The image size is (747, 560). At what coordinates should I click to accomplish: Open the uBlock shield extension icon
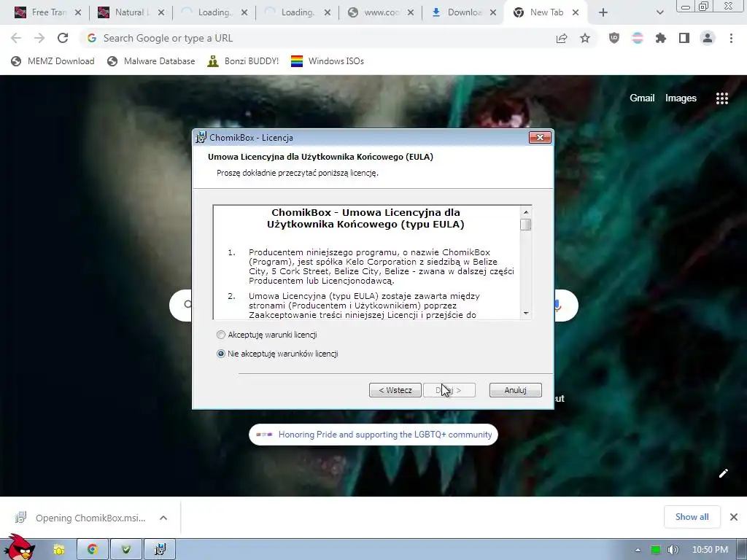tap(614, 38)
